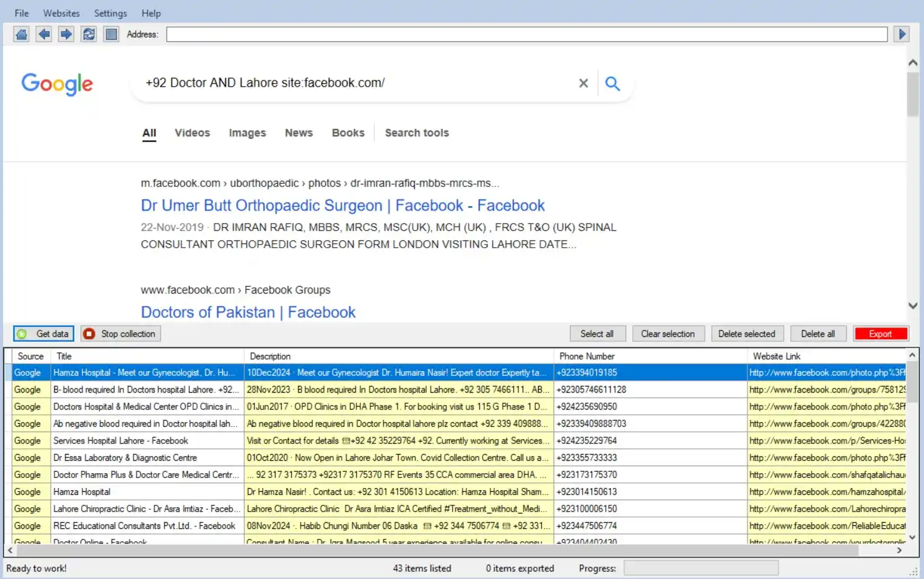Click the Ready to work! status text

(x=37, y=568)
